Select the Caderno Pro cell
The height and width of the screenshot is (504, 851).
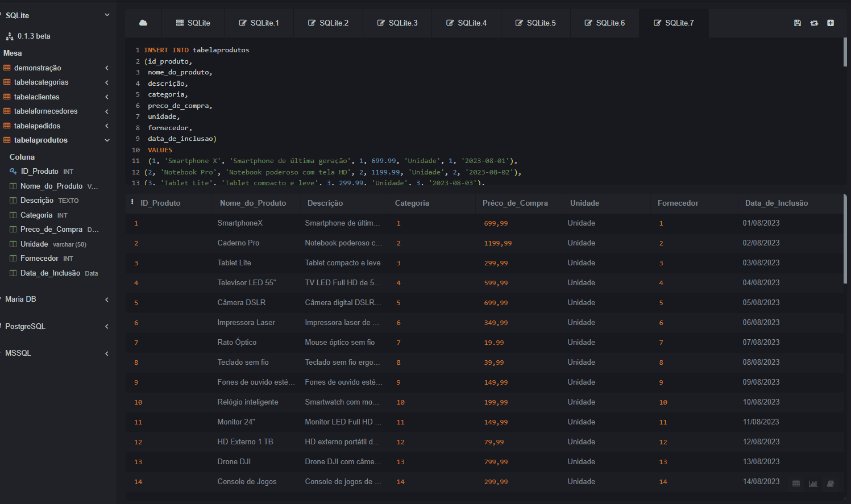click(238, 243)
